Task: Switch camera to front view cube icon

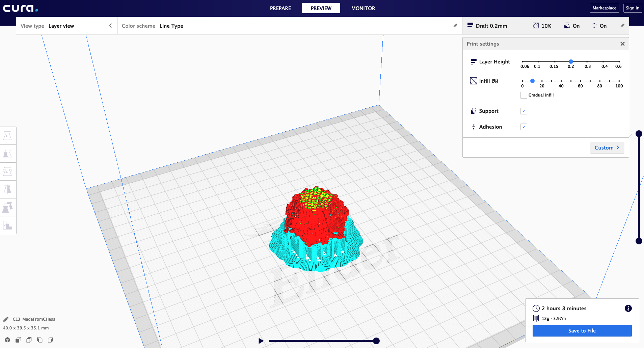Action: [x=18, y=340]
